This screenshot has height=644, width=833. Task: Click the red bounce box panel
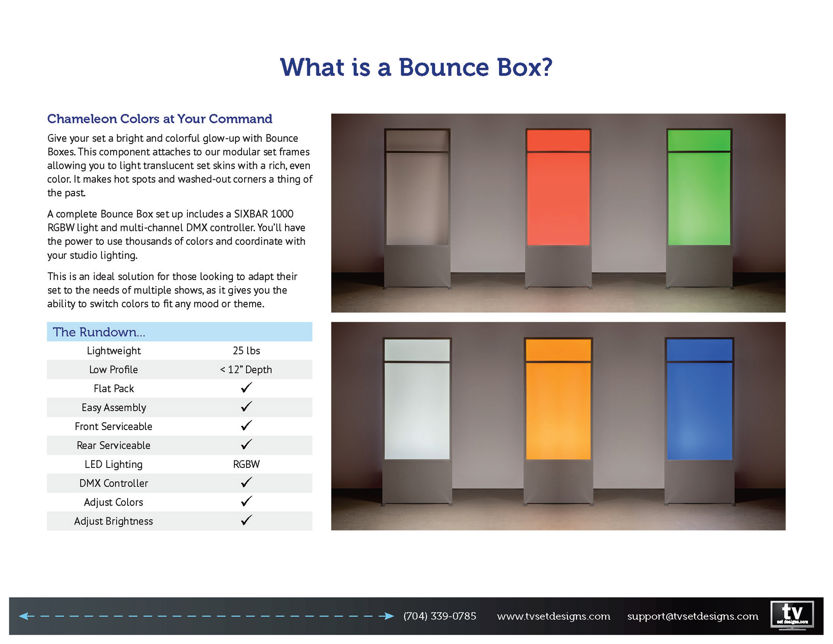tap(558, 187)
